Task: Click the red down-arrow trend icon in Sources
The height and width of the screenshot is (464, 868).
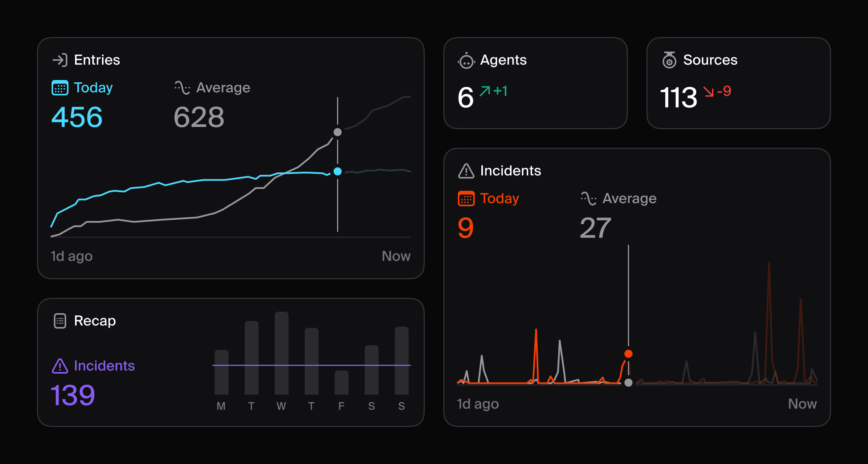Action: point(708,92)
